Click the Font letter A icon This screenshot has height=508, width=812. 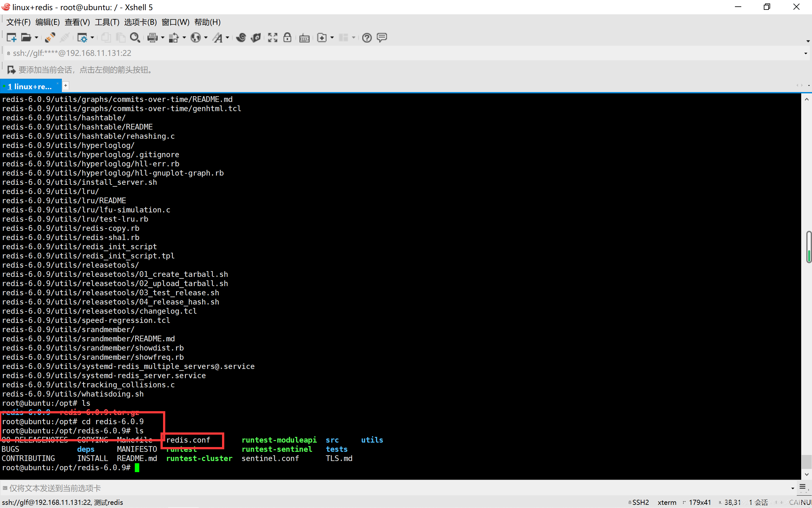(217, 37)
